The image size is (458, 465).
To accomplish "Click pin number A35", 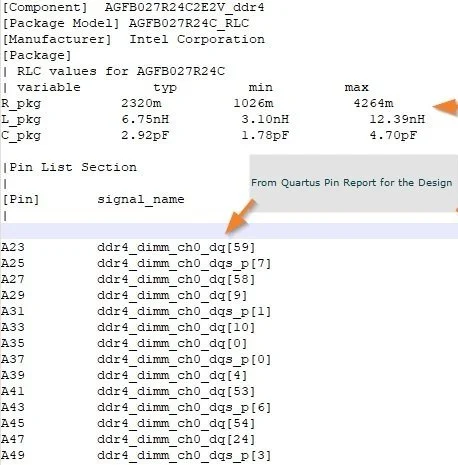I will tap(13, 343).
